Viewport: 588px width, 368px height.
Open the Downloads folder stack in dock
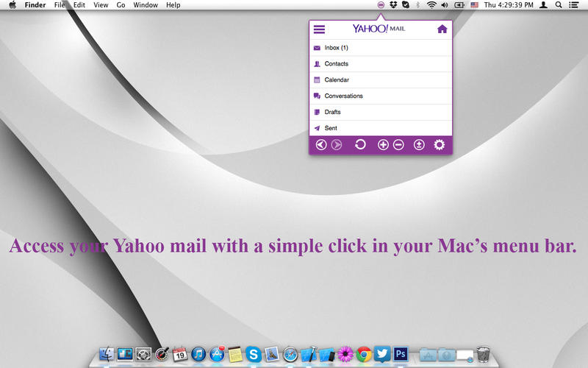tap(447, 355)
